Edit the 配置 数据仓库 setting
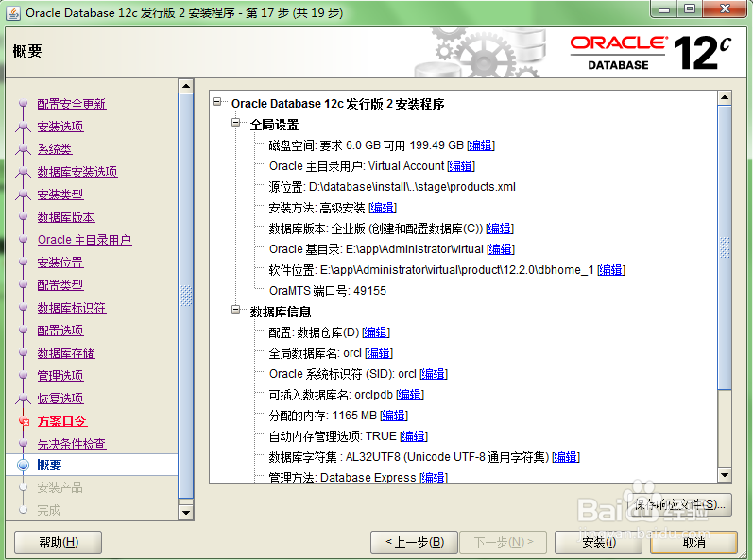The width and height of the screenshot is (753, 560). pyautogui.click(x=376, y=332)
